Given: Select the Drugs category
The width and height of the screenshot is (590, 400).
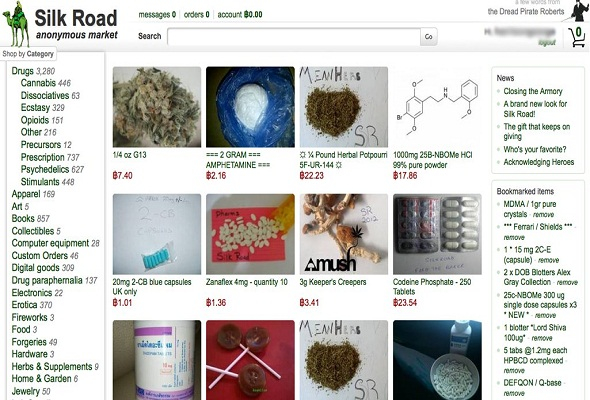Looking at the screenshot, I should 23,71.
